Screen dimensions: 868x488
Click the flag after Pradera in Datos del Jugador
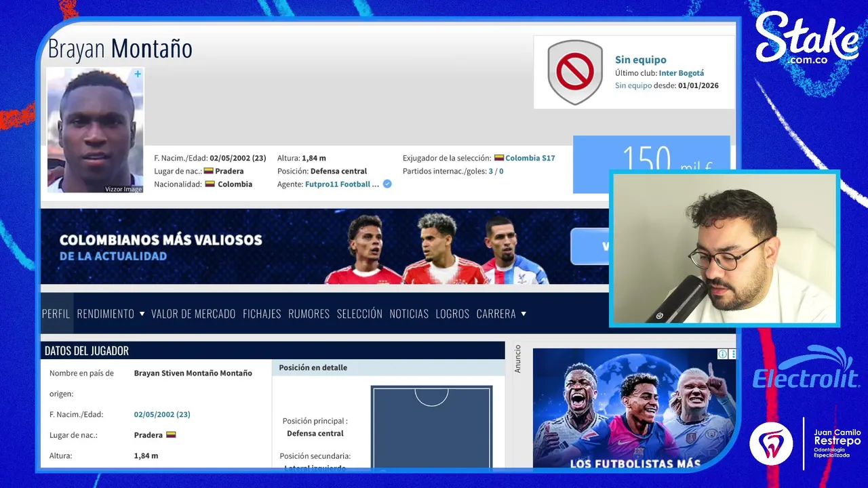click(x=171, y=434)
